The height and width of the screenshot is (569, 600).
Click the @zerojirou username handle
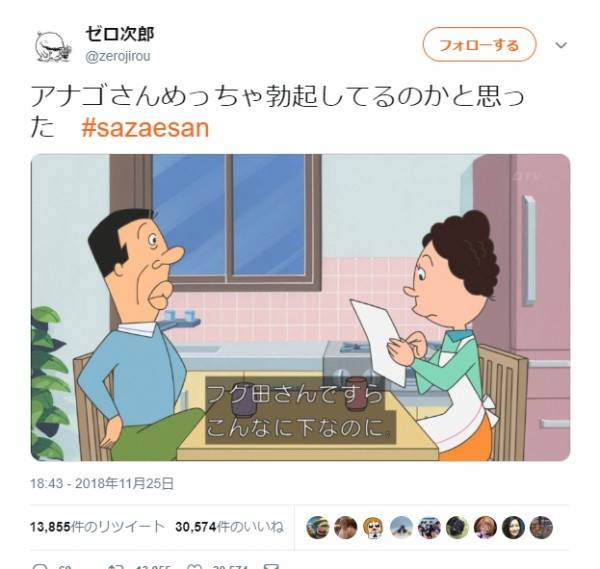tap(118, 56)
